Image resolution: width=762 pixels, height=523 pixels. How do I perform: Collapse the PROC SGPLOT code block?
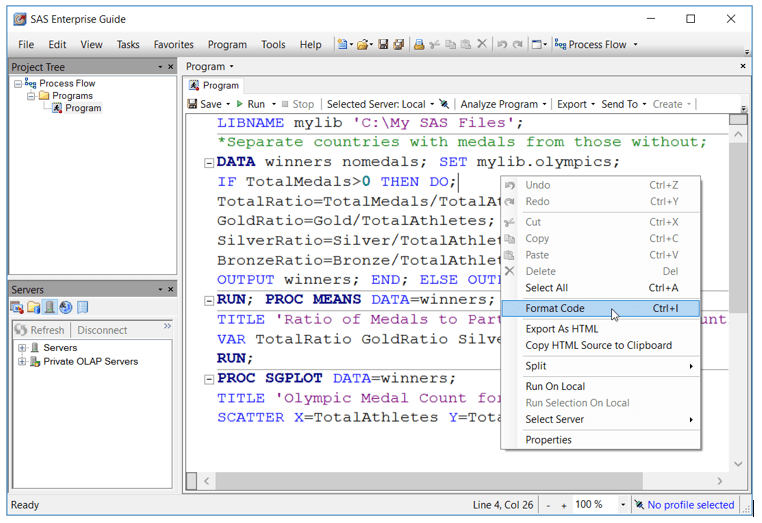point(208,379)
